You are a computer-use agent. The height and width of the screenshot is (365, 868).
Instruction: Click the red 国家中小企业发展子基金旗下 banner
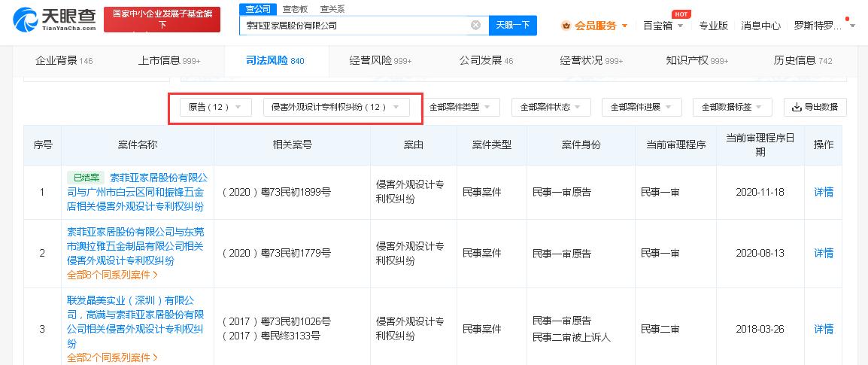tap(162, 20)
